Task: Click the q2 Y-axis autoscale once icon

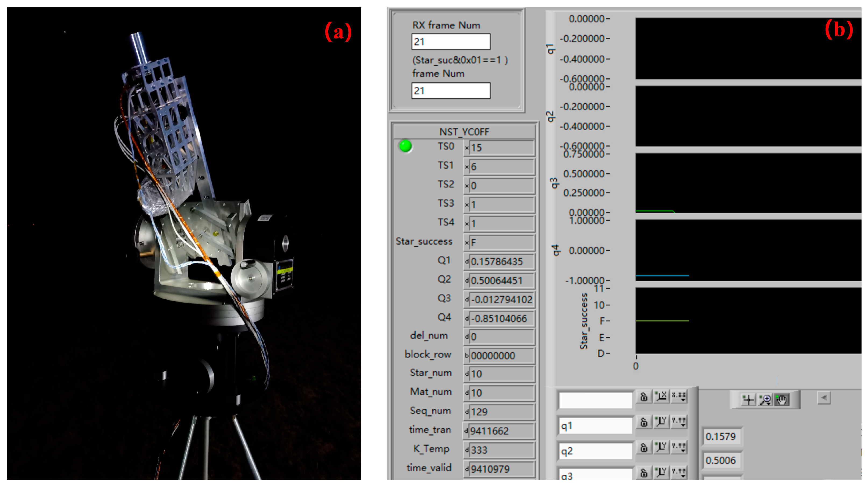Action: tap(661, 447)
